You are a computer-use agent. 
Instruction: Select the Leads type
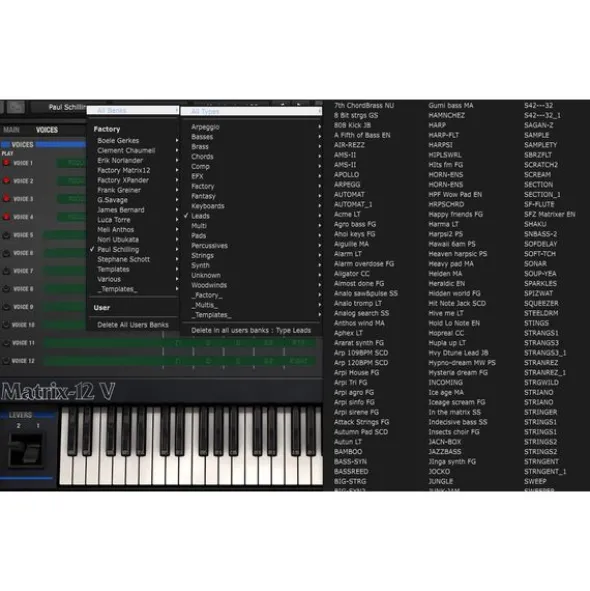coord(251,216)
